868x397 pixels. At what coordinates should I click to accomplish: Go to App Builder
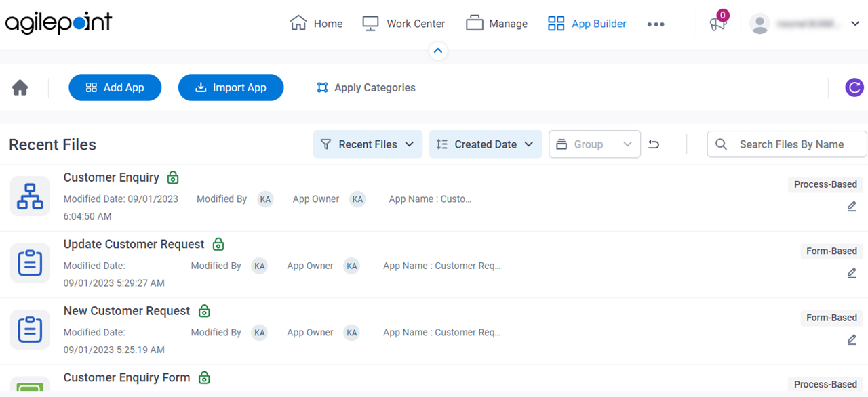(587, 24)
